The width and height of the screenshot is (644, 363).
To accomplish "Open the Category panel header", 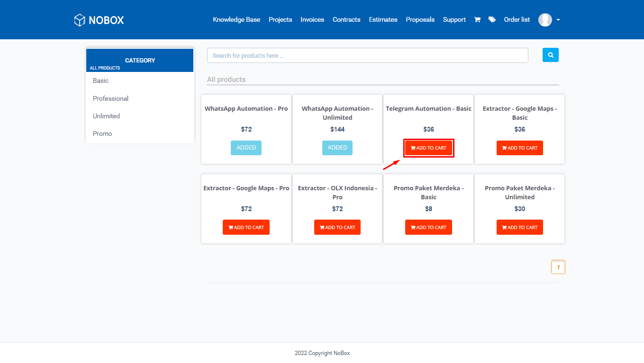I will [140, 60].
